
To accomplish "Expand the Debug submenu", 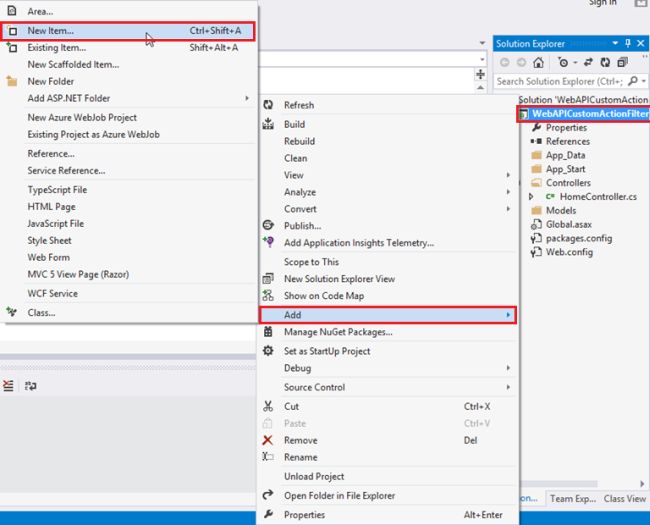I will 388,368.
